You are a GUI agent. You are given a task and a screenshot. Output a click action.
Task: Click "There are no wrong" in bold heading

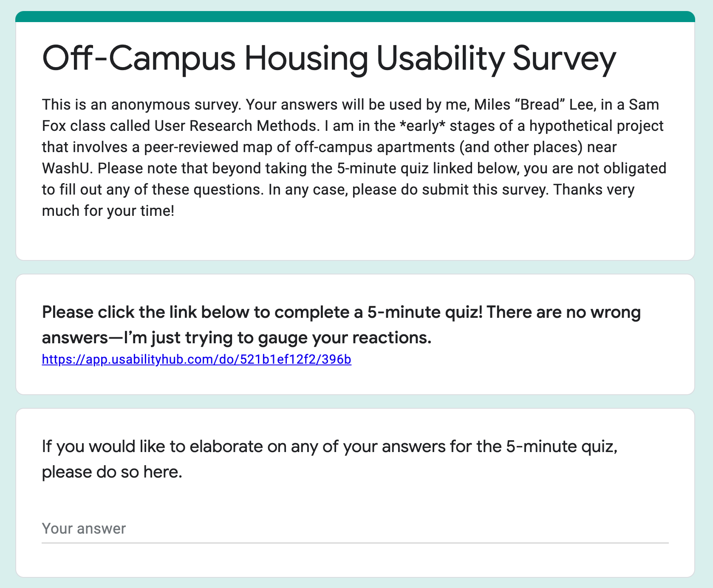563,312
